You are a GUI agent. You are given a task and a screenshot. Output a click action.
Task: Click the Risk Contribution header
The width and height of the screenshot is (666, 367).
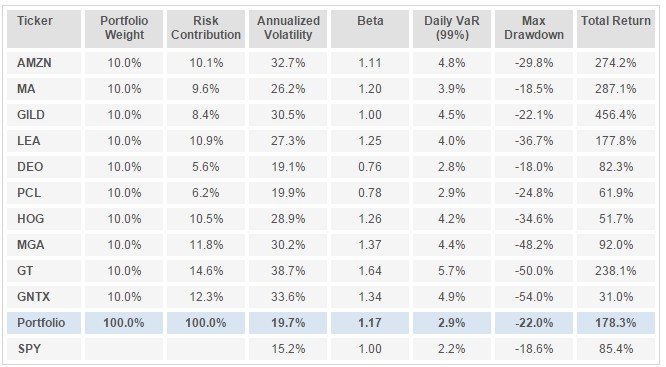pyautogui.click(x=206, y=28)
